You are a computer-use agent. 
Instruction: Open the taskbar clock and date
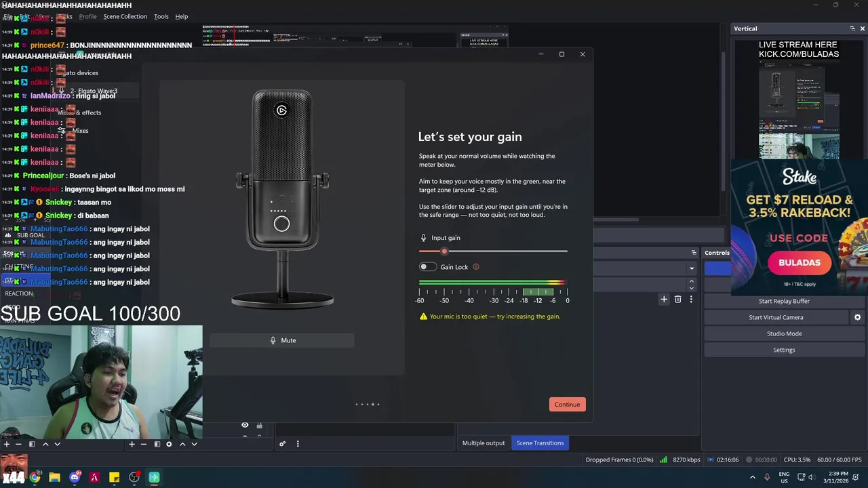tap(835, 477)
